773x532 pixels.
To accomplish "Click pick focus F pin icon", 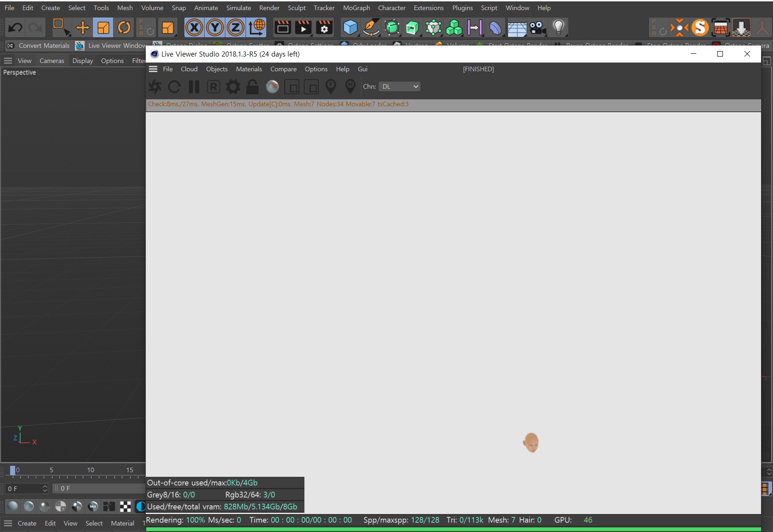I will point(331,86).
